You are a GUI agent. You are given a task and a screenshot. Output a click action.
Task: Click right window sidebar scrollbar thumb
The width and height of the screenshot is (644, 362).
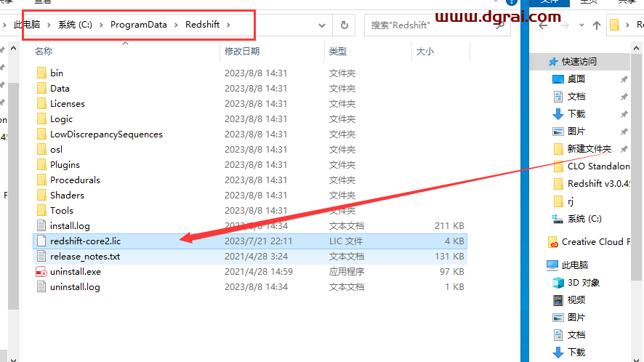(x=637, y=167)
